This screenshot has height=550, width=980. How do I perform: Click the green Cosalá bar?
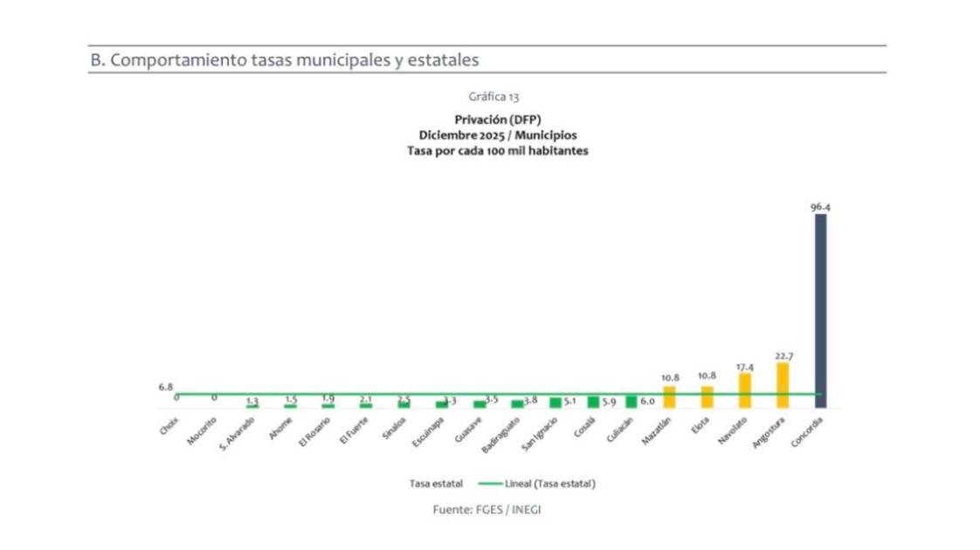[593, 402]
